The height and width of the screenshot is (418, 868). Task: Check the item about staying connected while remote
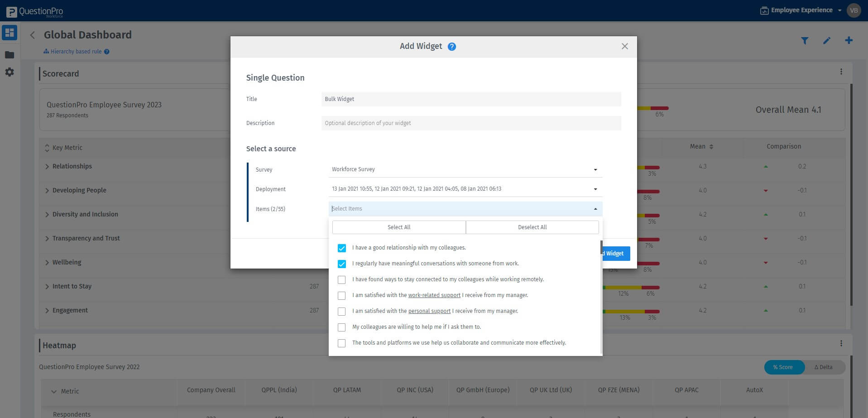coord(341,279)
